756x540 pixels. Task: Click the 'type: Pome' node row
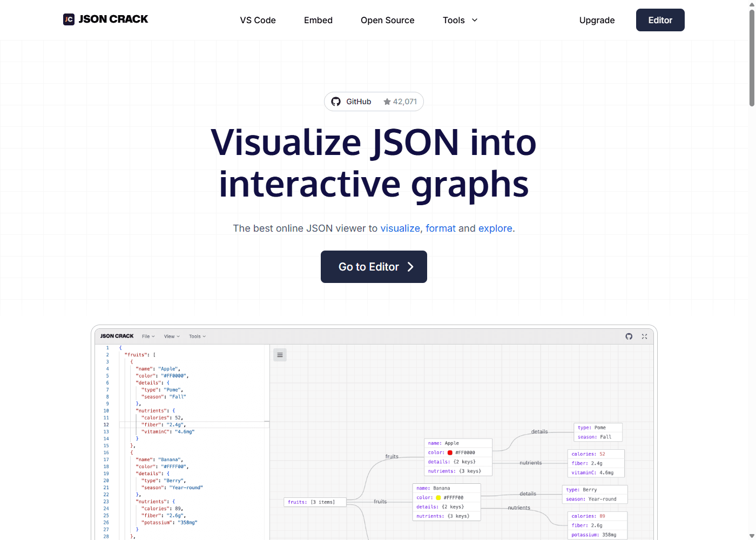(598, 428)
